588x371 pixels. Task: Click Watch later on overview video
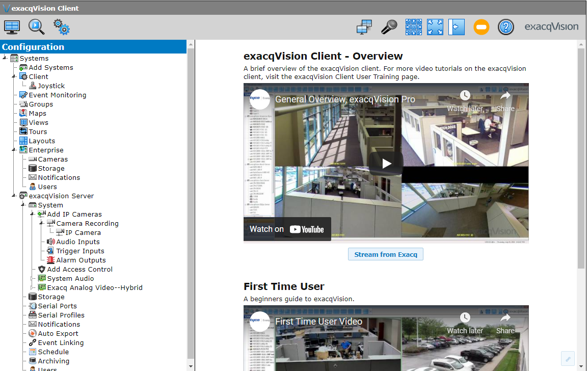465,101
